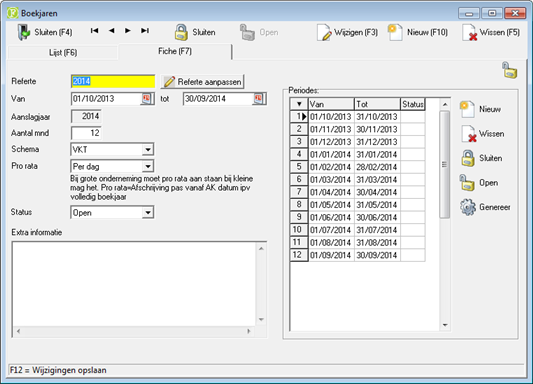Select cell 30/06/2014 in Tot column
533x384 pixels.
point(377,217)
